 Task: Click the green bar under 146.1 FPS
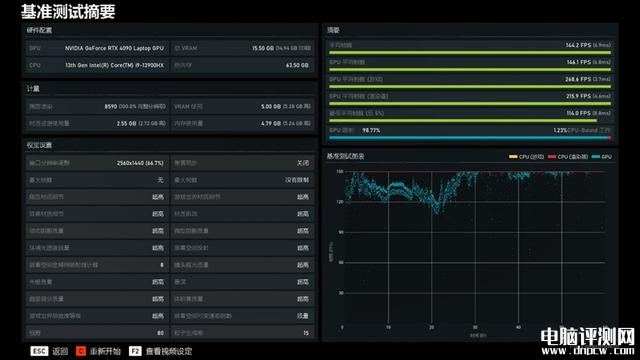pyautogui.click(x=470, y=70)
